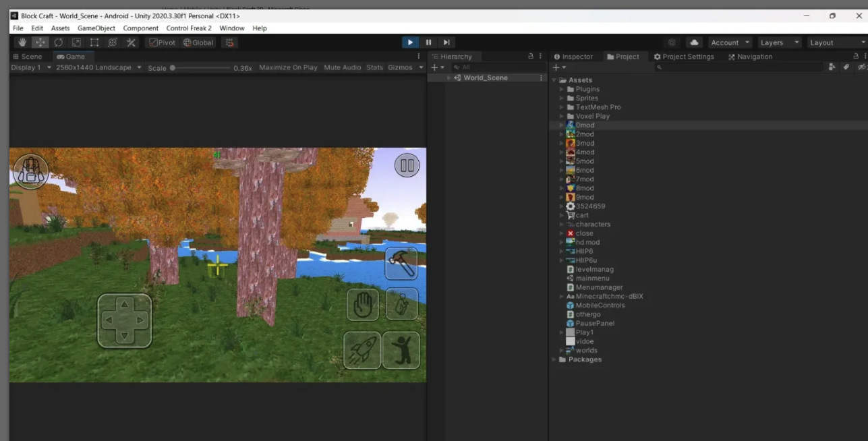Toggle Global handle rotation
Screen dimensions: 868x441
coord(198,42)
